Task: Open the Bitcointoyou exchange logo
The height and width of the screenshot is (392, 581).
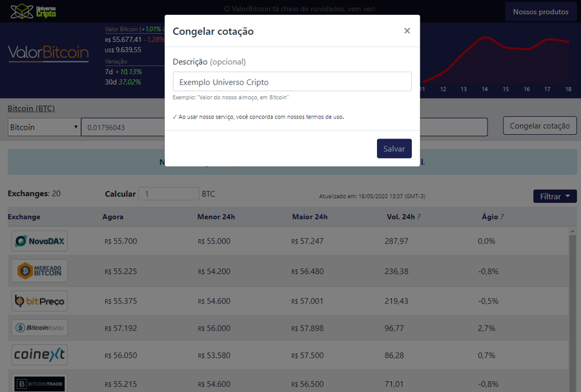Action: click(x=39, y=328)
